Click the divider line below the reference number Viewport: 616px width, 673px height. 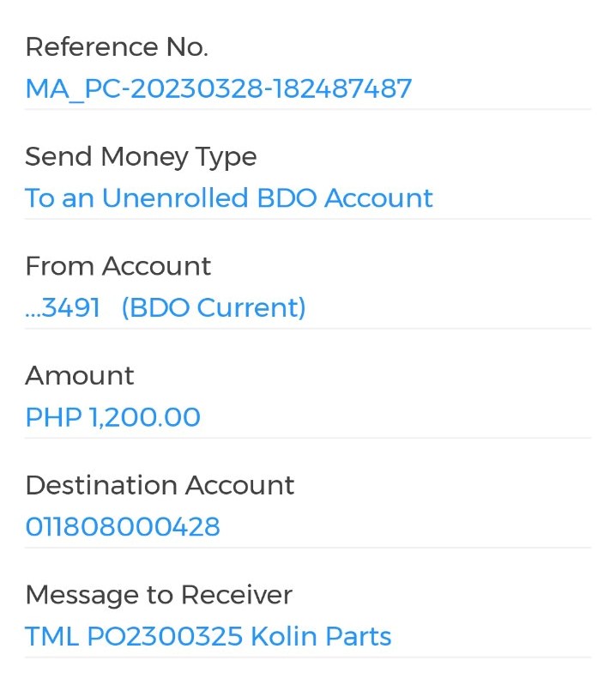click(308, 109)
